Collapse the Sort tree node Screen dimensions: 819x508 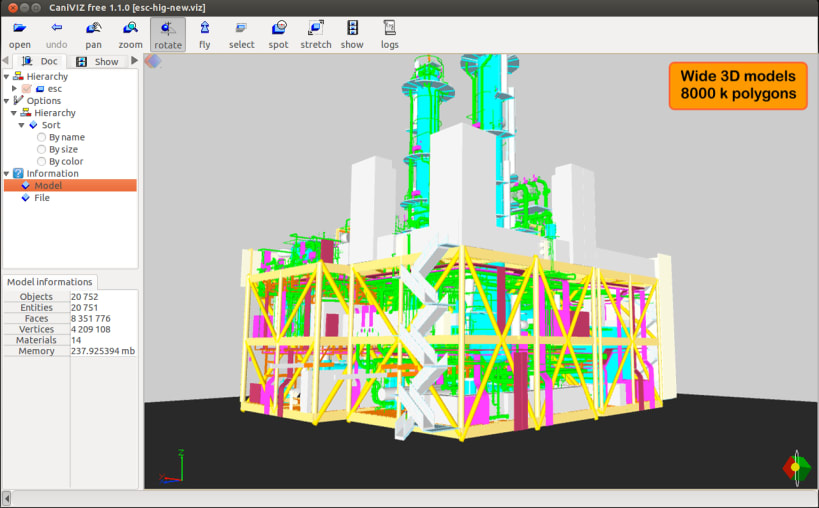pos(21,125)
